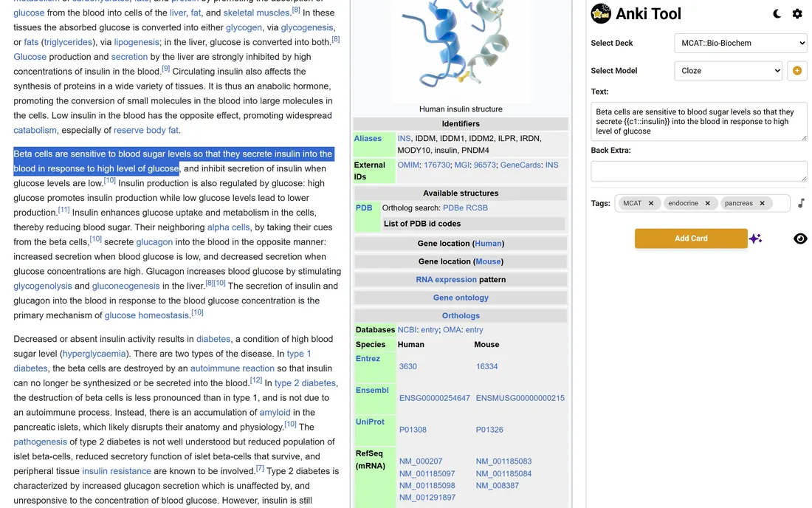Open Ensembl entry ENSG00000254647
The width and height of the screenshot is (812, 508).
click(x=435, y=398)
